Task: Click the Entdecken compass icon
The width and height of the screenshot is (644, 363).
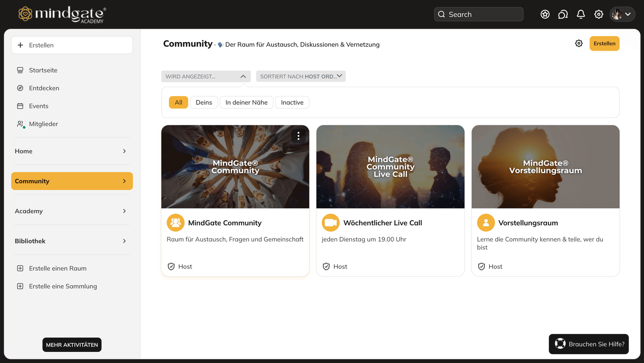Action: click(x=20, y=88)
